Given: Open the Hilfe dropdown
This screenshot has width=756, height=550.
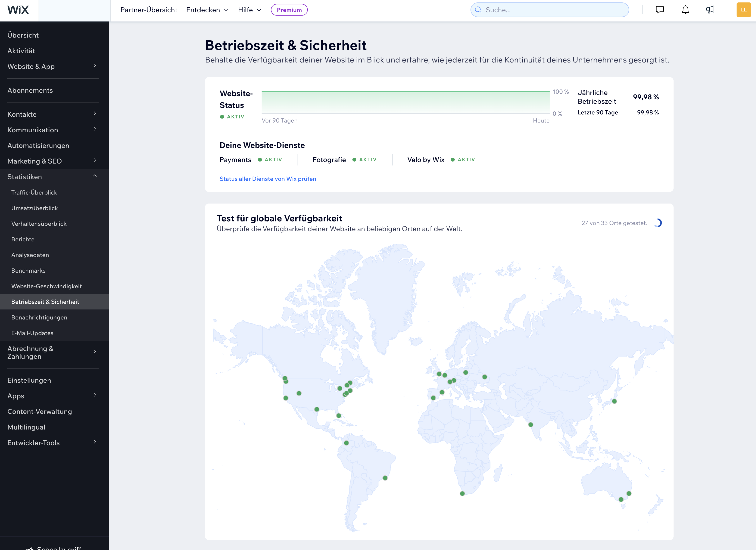Looking at the screenshot, I should pyautogui.click(x=250, y=10).
